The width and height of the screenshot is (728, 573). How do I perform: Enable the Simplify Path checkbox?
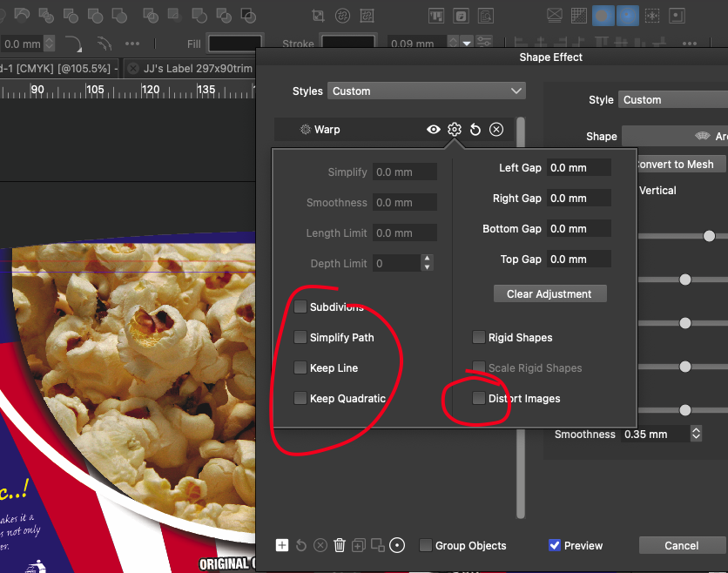300,338
